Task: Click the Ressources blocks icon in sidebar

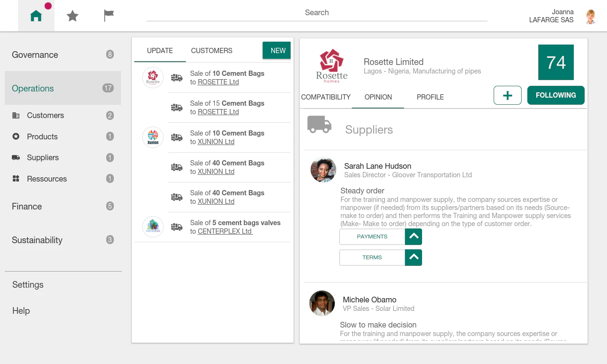Action: [x=16, y=179]
